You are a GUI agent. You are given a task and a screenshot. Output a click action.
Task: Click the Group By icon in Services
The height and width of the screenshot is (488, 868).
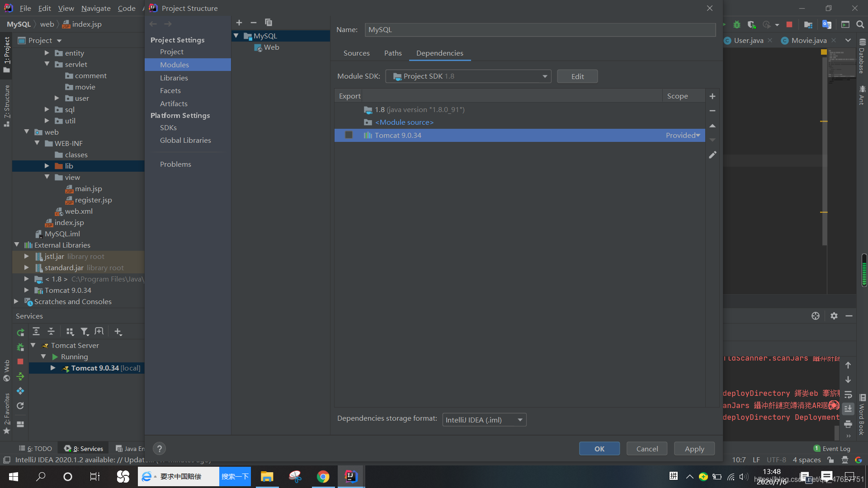click(70, 332)
